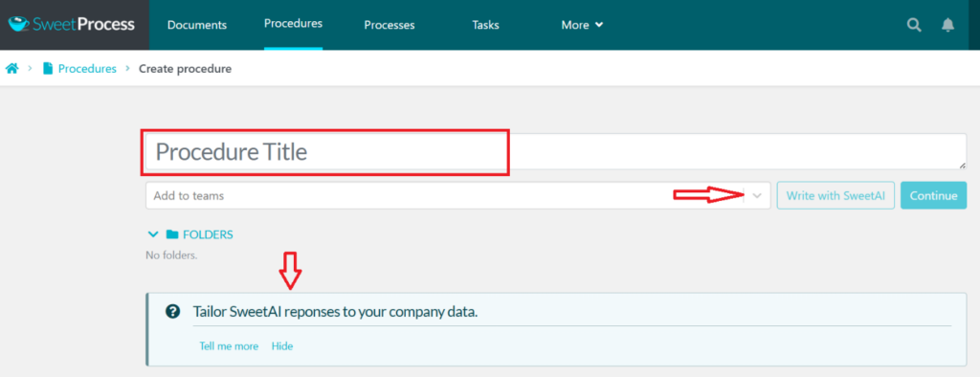Viewport: 980px width, 377px height.
Task: Click the Procedures breadcrumb document icon
Action: [48, 69]
